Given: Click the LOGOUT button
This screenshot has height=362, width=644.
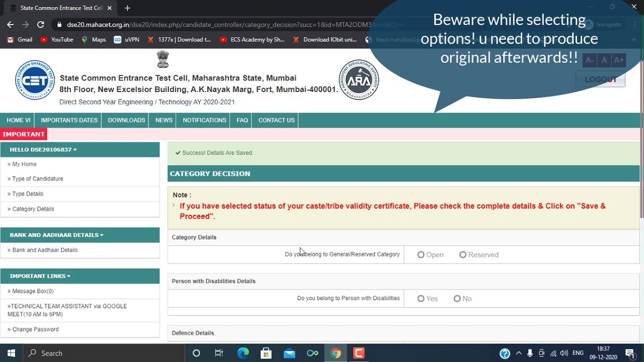Looking at the screenshot, I should (x=601, y=79).
